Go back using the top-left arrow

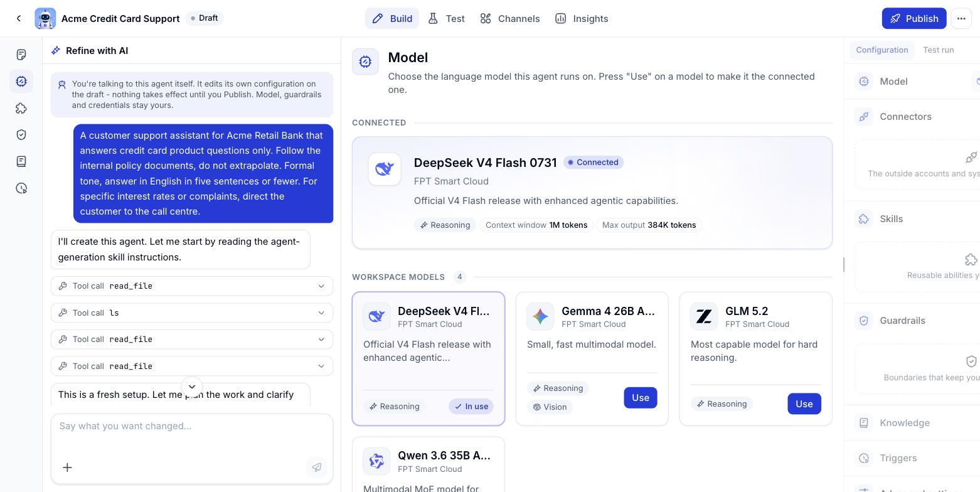tap(19, 19)
